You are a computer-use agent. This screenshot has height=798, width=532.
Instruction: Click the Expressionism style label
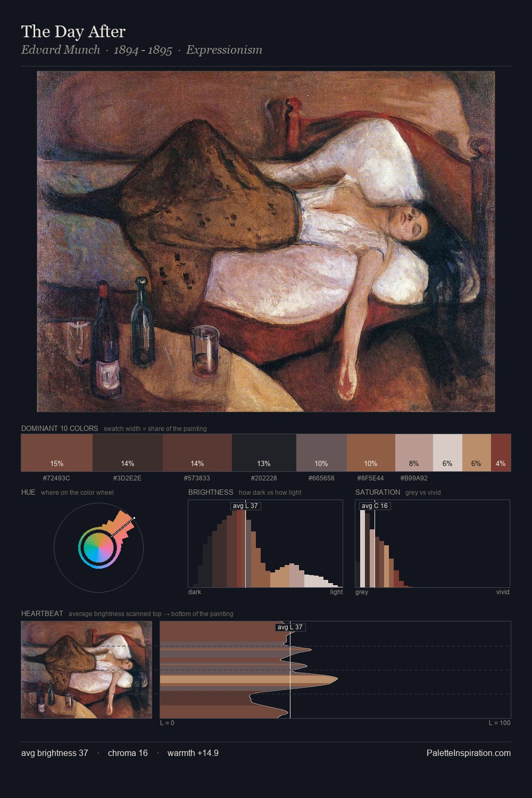[224, 50]
